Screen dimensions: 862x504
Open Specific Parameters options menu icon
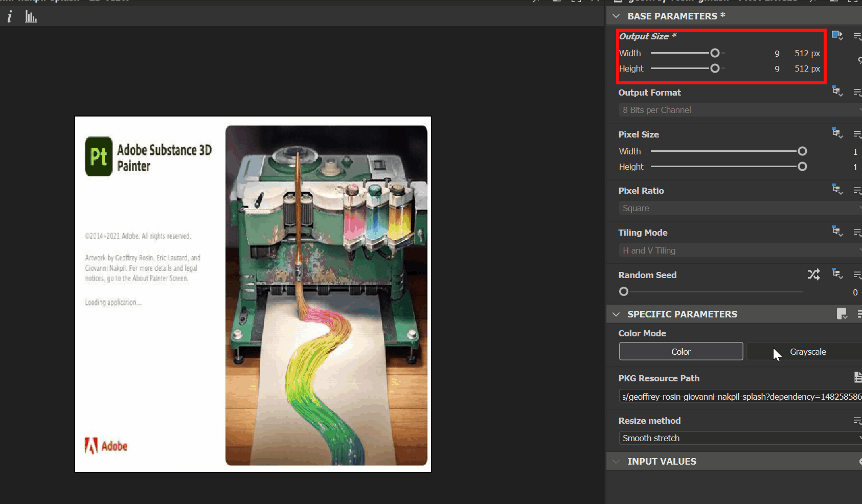point(859,314)
